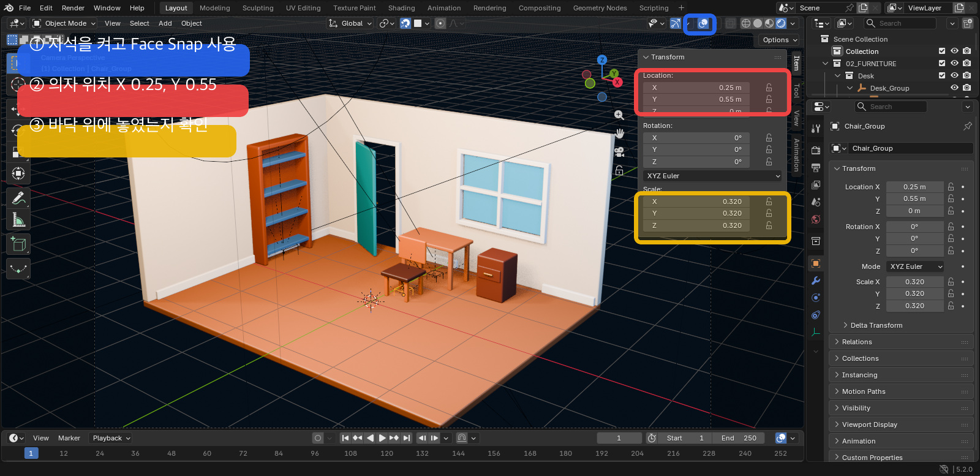
Task: Open the Marker menu in timeline
Action: point(69,438)
